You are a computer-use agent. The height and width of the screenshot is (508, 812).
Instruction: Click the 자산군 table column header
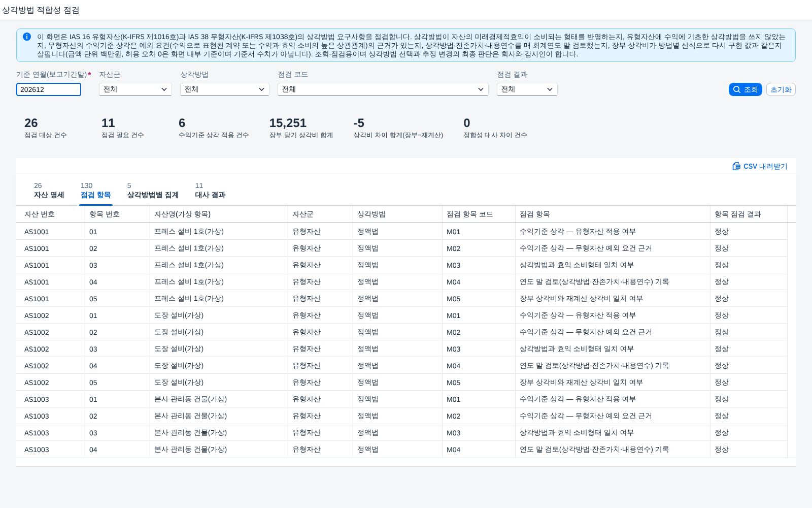point(321,214)
